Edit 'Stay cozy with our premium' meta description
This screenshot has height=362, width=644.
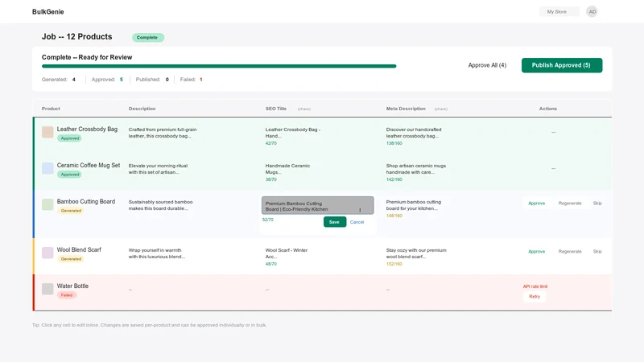coord(416,253)
